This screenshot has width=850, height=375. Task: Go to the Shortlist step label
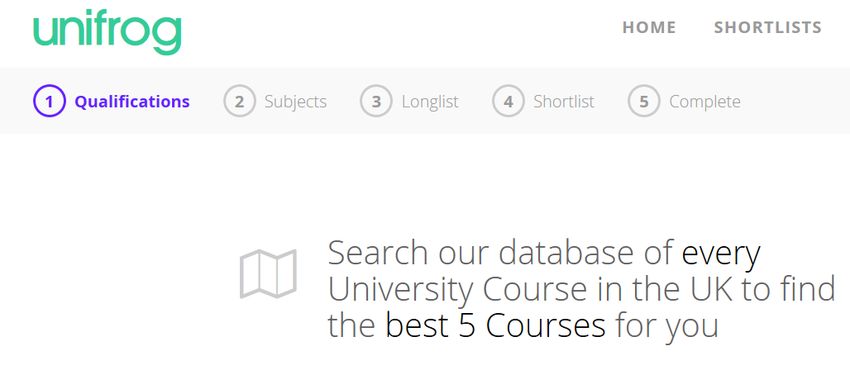click(564, 101)
